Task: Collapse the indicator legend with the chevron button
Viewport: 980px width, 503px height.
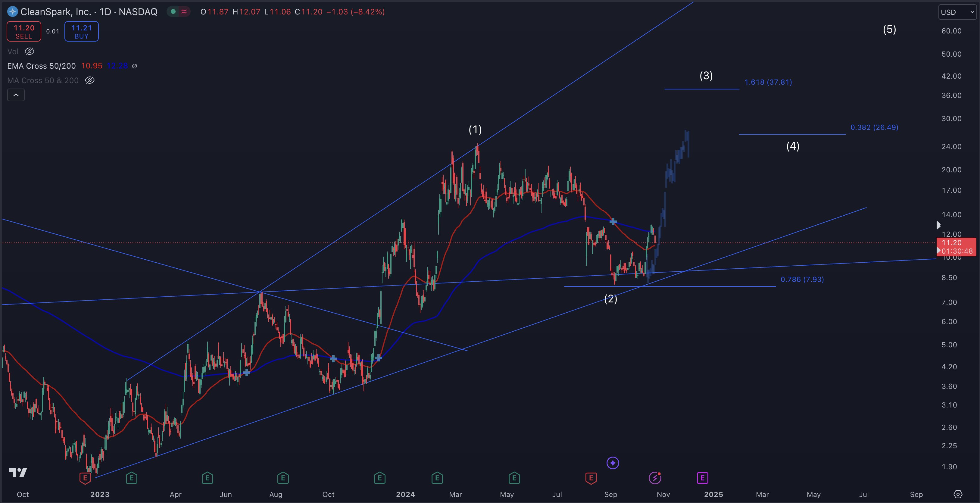Action: point(16,95)
